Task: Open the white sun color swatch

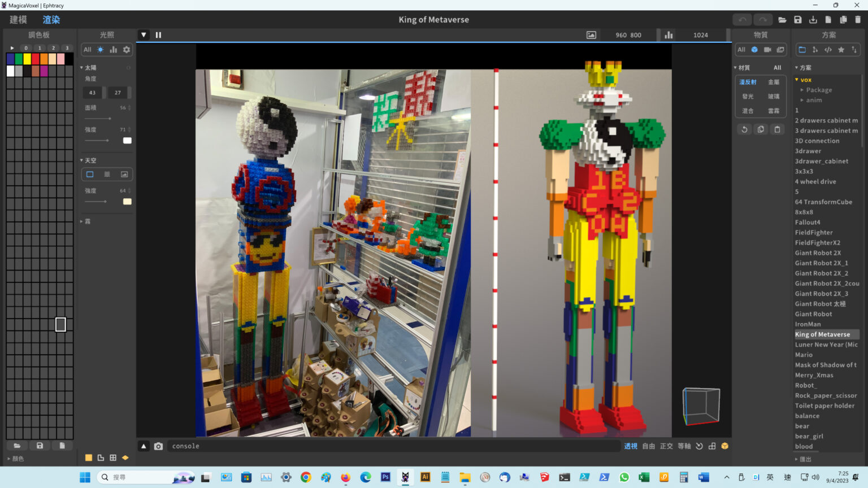Action: point(127,141)
